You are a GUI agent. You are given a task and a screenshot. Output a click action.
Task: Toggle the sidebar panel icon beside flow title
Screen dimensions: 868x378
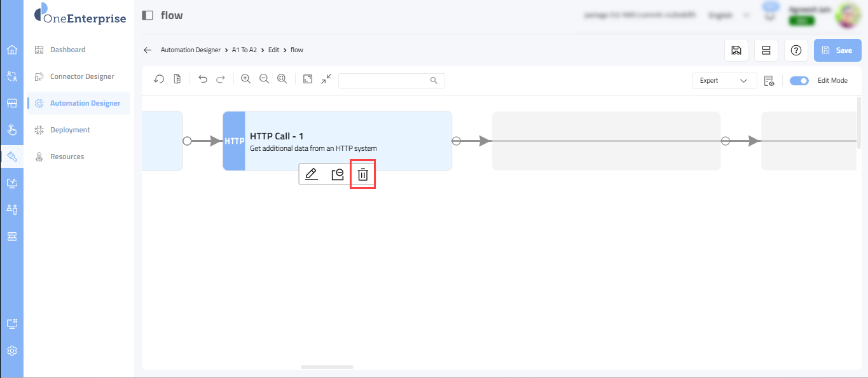click(148, 15)
